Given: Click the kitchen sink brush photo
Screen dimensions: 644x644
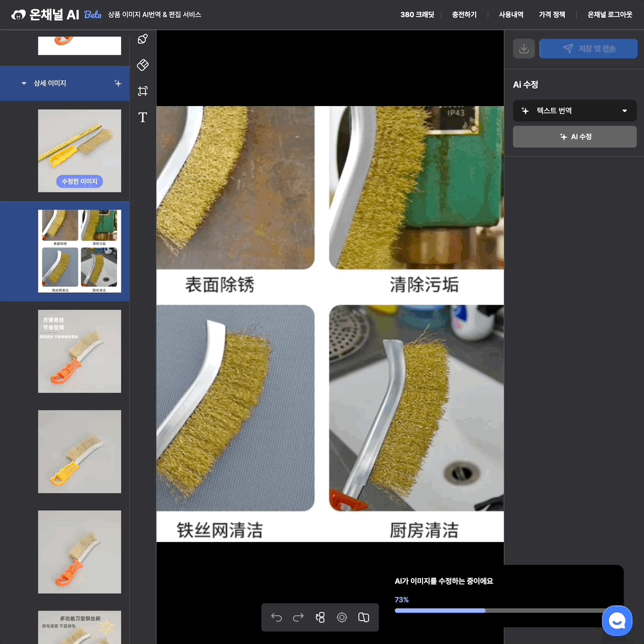Looking at the screenshot, I should [x=417, y=408].
